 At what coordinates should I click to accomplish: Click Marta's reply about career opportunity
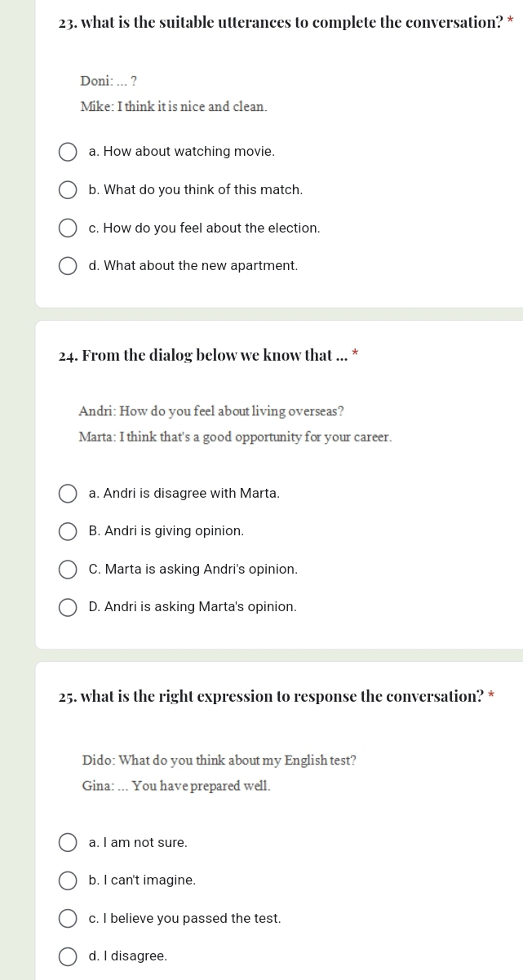click(235, 437)
